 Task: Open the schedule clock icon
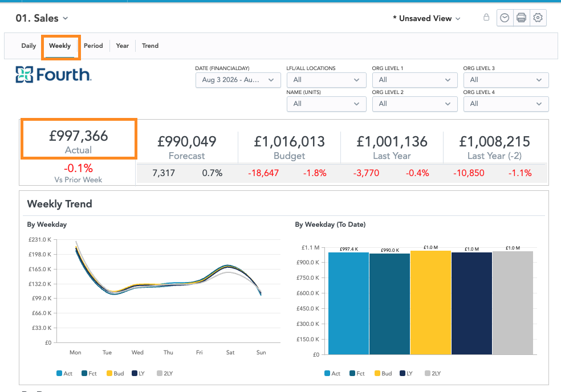[505, 18]
